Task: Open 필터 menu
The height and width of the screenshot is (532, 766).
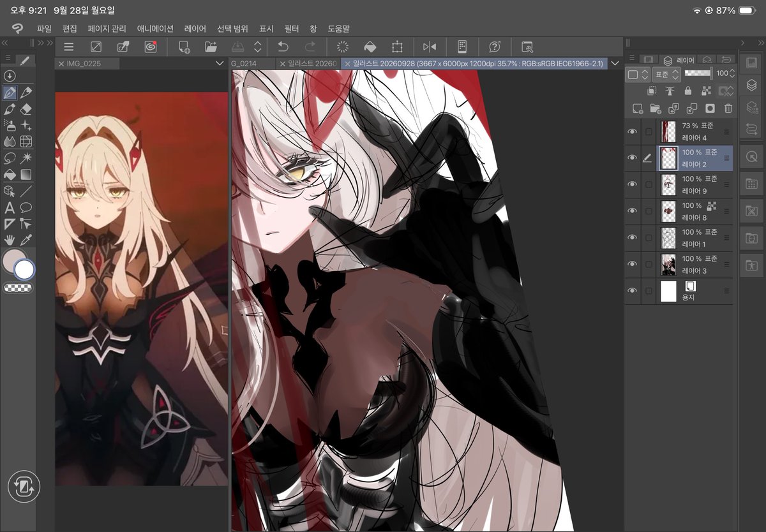Action: (x=292, y=29)
